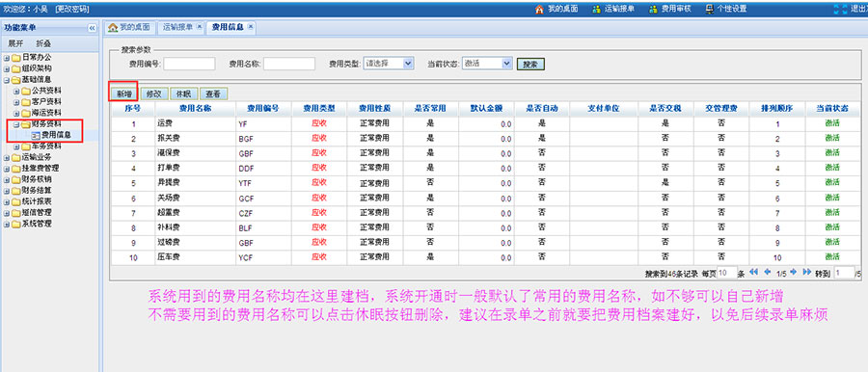Go to previous page arrow
Image resolution: width=868 pixels, height=372 pixels.
pyautogui.click(x=768, y=273)
